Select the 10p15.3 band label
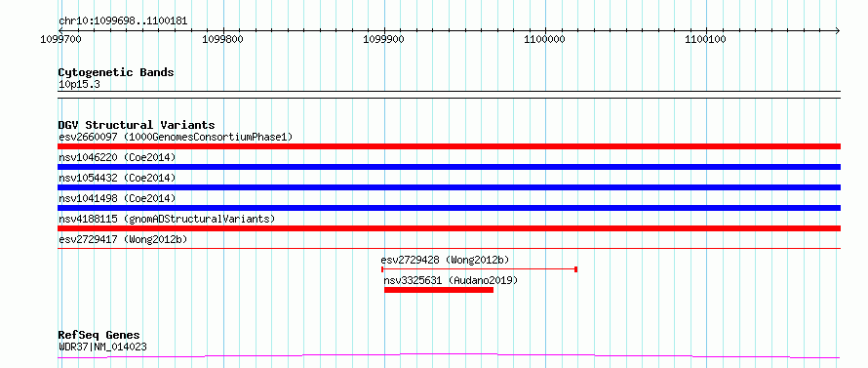The image size is (868, 368). pyautogui.click(x=79, y=85)
